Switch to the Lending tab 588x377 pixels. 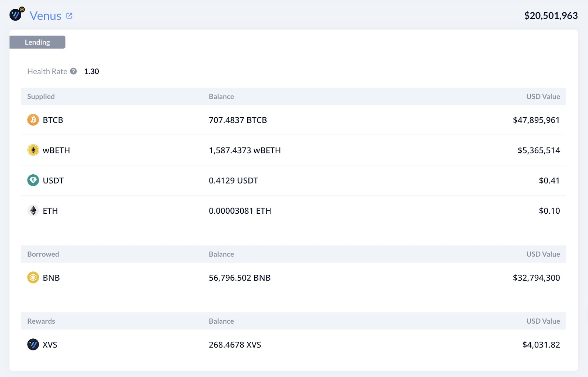pyautogui.click(x=37, y=42)
